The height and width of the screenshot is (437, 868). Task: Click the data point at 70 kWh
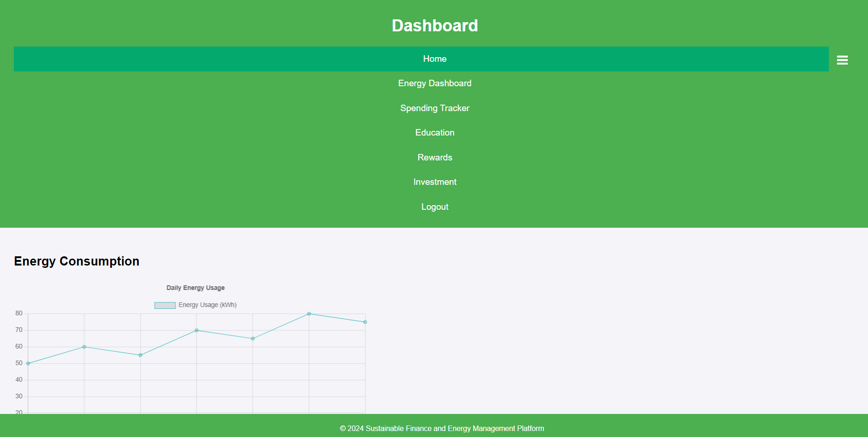coord(196,330)
